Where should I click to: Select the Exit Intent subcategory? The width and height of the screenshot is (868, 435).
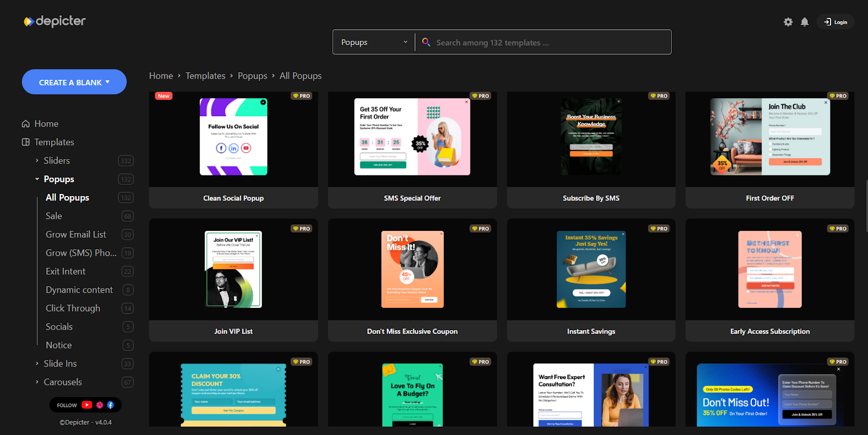click(x=66, y=271)
